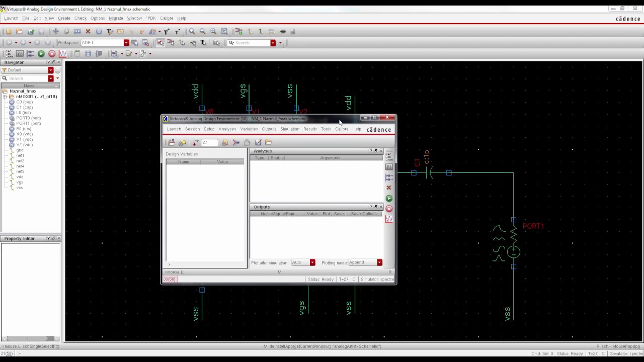Click the red X Delete tool

pos(88,31)
